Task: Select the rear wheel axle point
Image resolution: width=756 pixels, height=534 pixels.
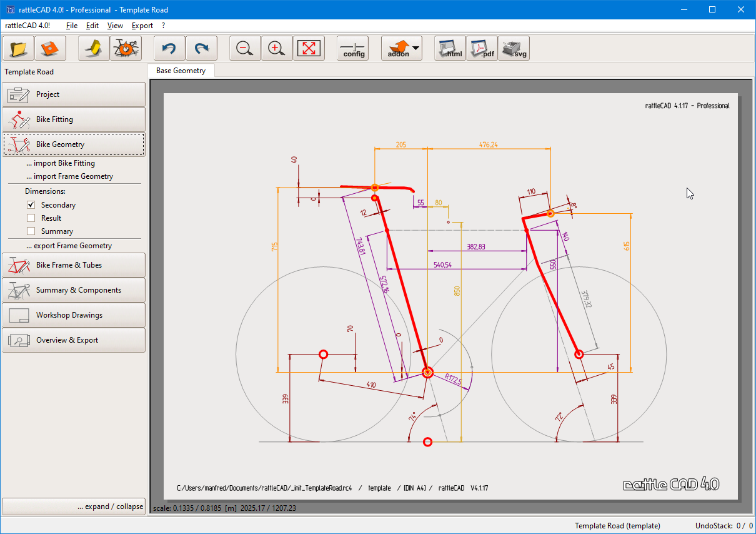Action: point(324,355)
